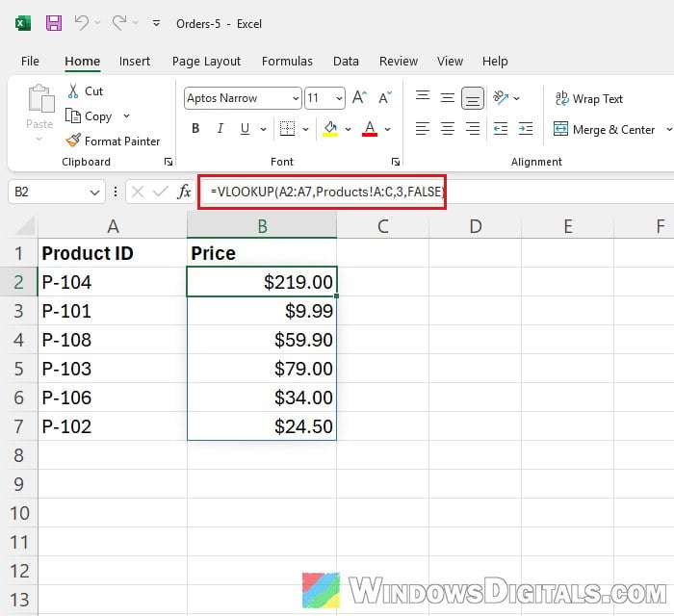Apply the yellow Fill Color

pos(330,128)
